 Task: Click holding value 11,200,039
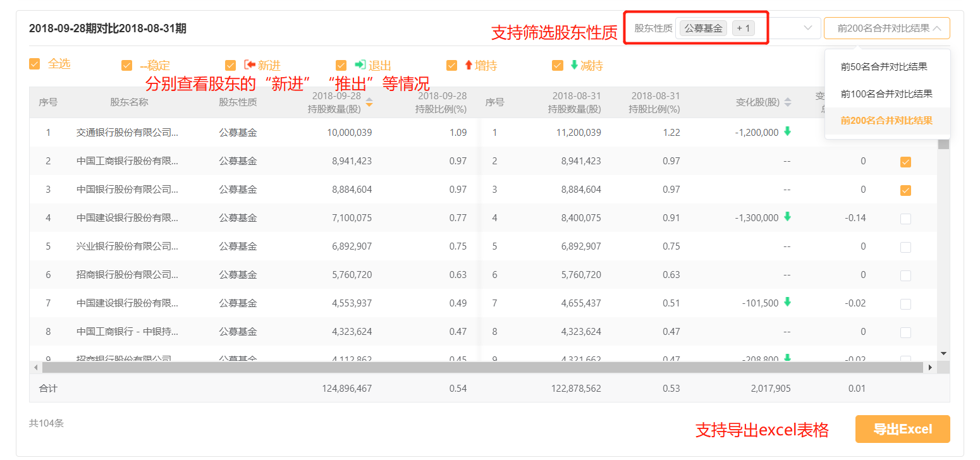click(579, 133)
